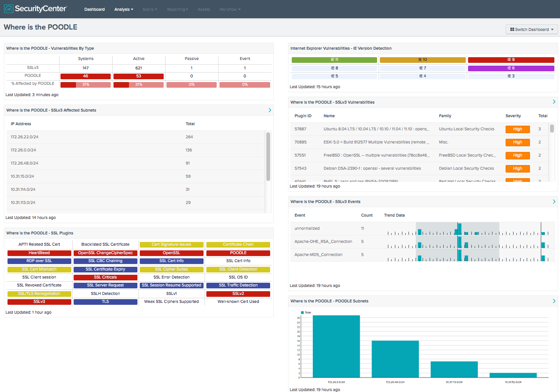Click the SSL Traffic Detection indicator
The height and width of the screenshot is (392, 560).
[238, 286]
